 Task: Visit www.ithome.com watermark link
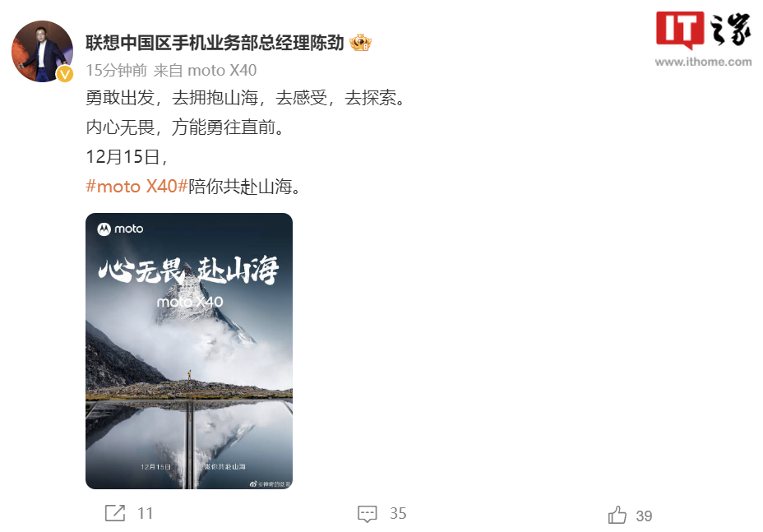tap(703, 62)
